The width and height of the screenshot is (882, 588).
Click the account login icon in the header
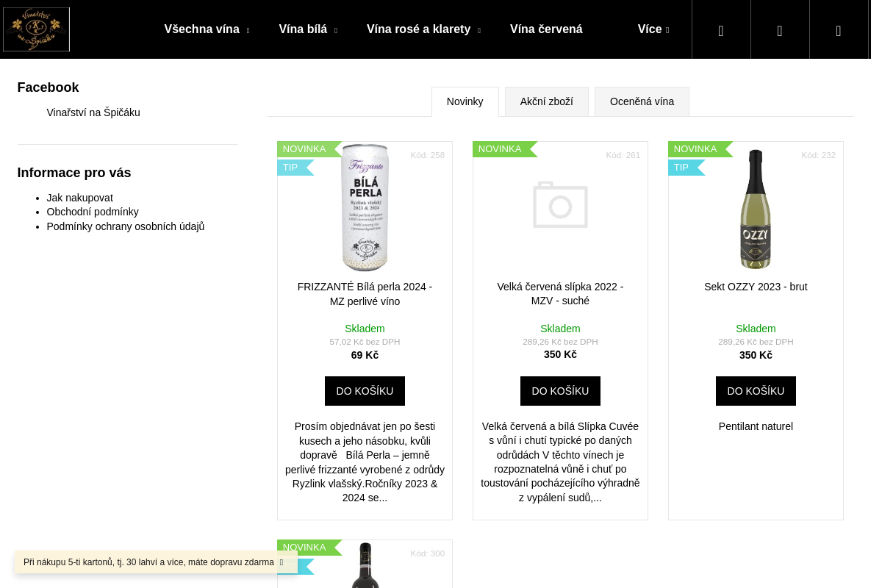pyautogui.click(x=780, y=30)
